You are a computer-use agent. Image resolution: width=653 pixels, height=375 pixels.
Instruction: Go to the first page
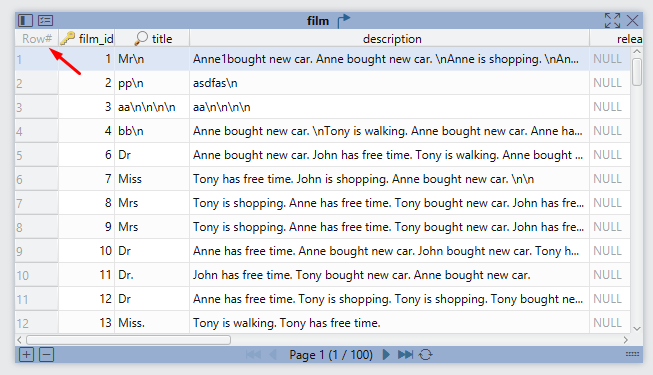click(253, 355)
